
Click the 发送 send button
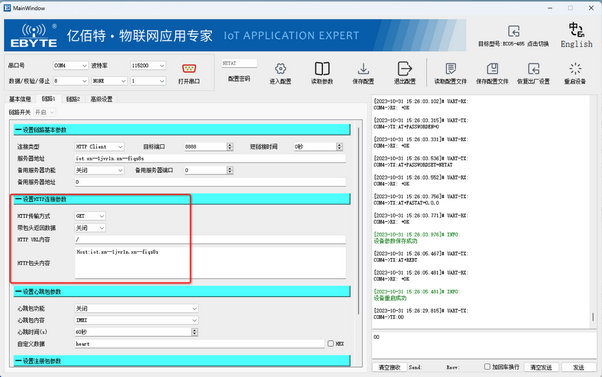[x=579, y=367]
